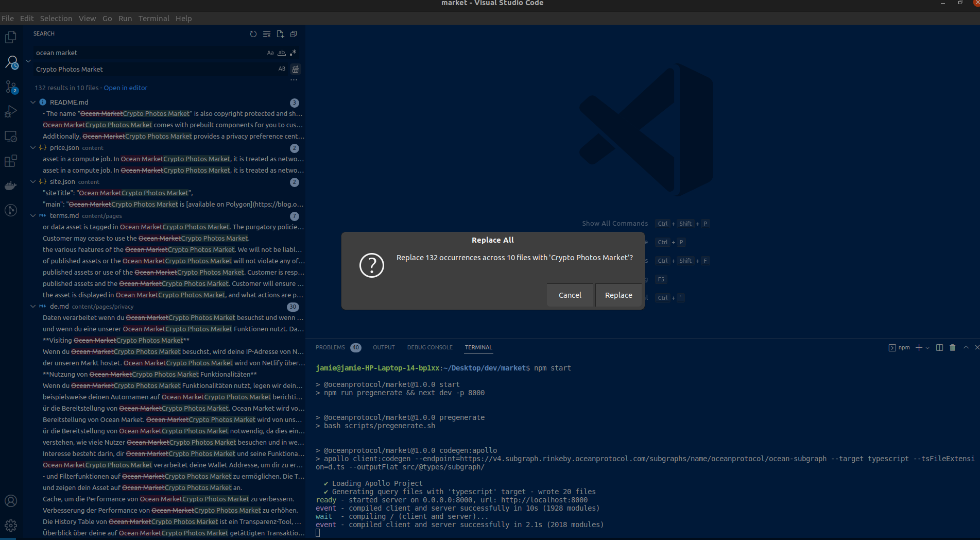Viewport: 980px width, 540px height.
Task: Collapse the replace field chevron
Action: 28,61
